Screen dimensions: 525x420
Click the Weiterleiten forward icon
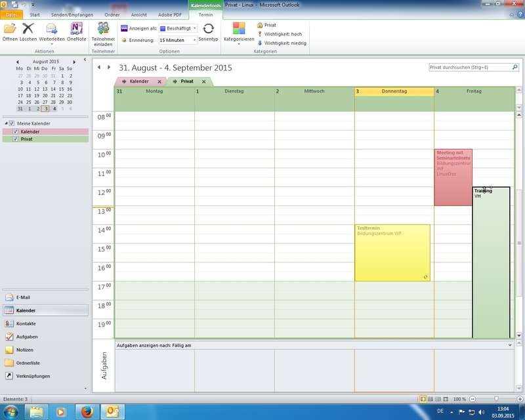tap(52, 30)
